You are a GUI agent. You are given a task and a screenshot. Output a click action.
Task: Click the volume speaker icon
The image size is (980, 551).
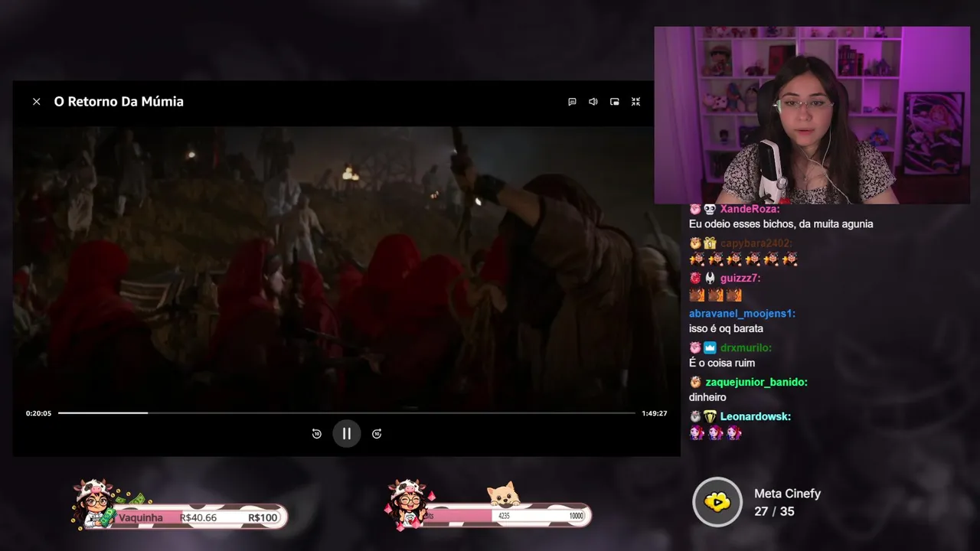pyautogui.click(x=593, y=102)
